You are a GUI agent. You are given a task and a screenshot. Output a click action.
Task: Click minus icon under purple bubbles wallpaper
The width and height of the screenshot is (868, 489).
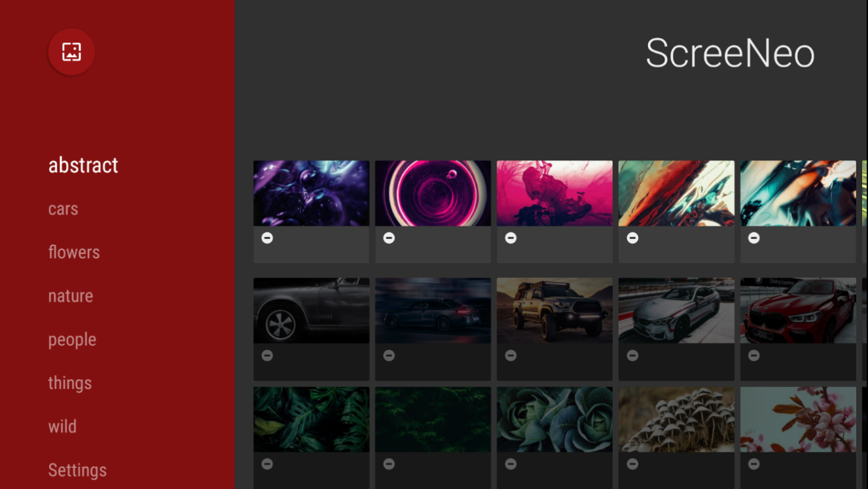[267, 238]
